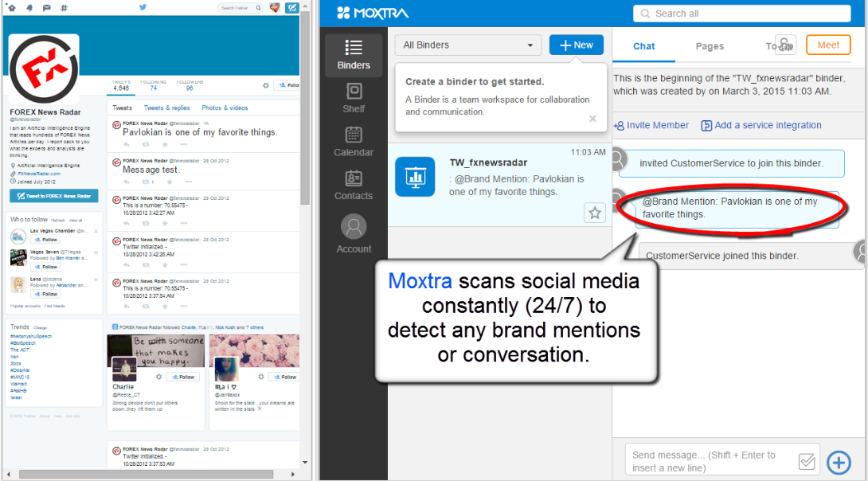The image size is (868, 481).
Task: Open Twitter messages envelope
Action: tap(46, 8)
